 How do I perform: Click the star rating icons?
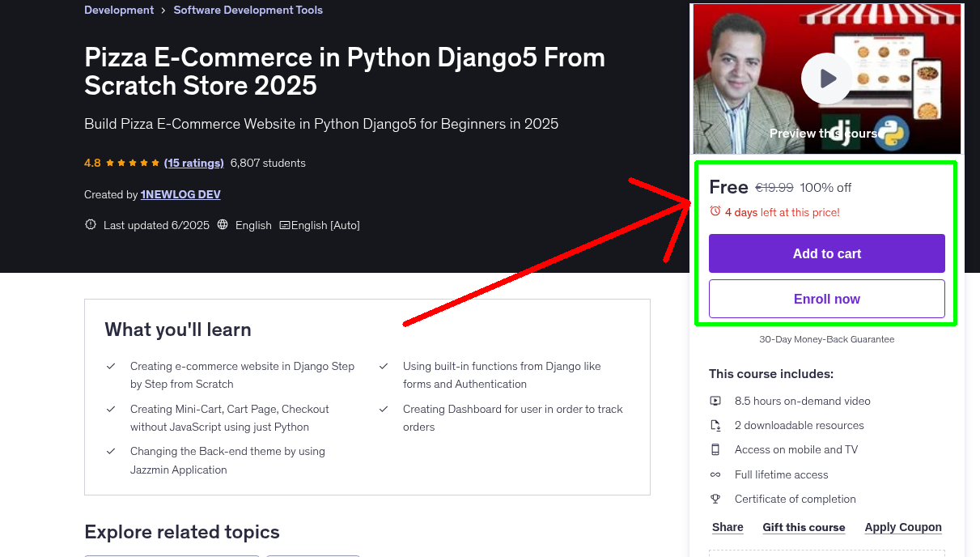click(x=133, y=163)
